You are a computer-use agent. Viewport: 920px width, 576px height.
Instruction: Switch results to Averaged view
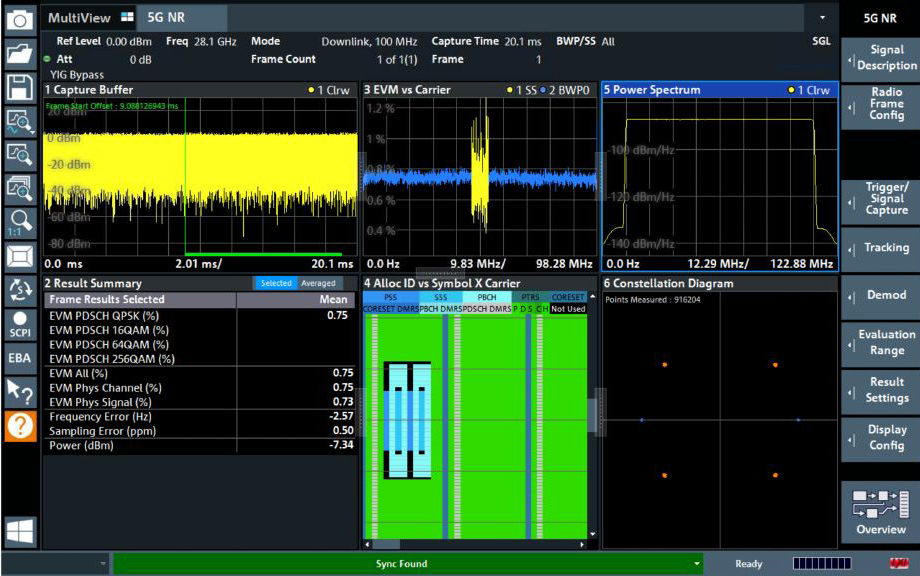[x=318, y=284]
